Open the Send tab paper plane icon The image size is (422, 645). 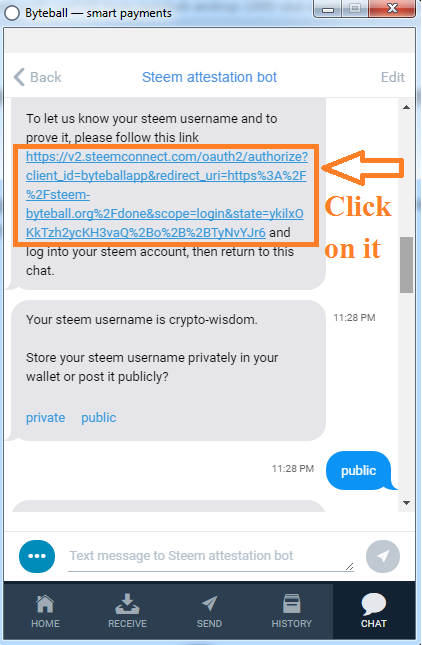click(209, 603)
